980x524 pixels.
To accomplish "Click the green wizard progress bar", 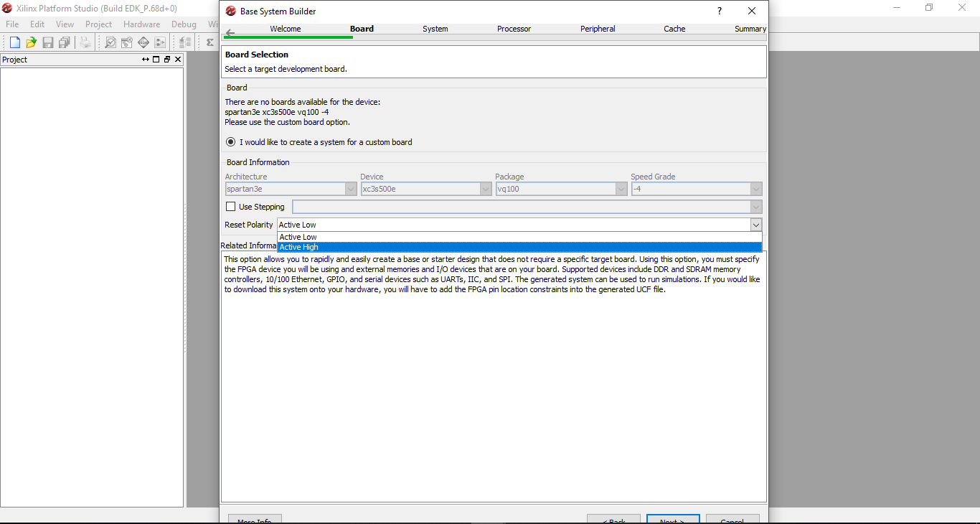I will [x=288, y=37].
